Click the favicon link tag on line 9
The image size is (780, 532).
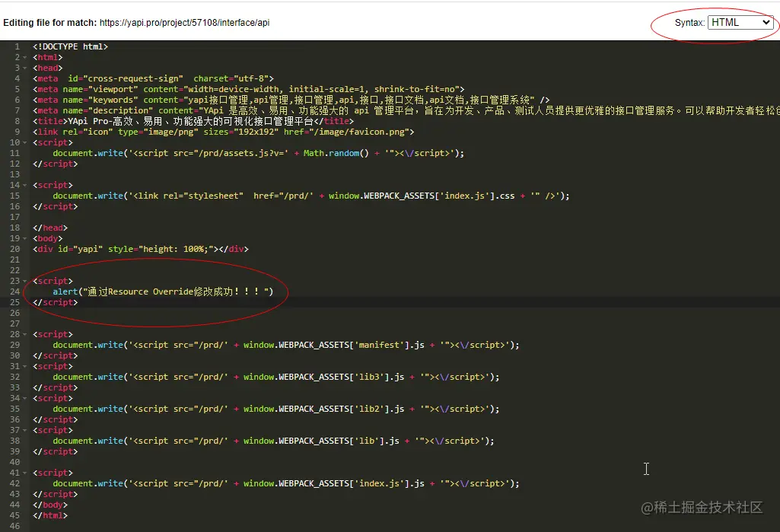click(224, 132)
